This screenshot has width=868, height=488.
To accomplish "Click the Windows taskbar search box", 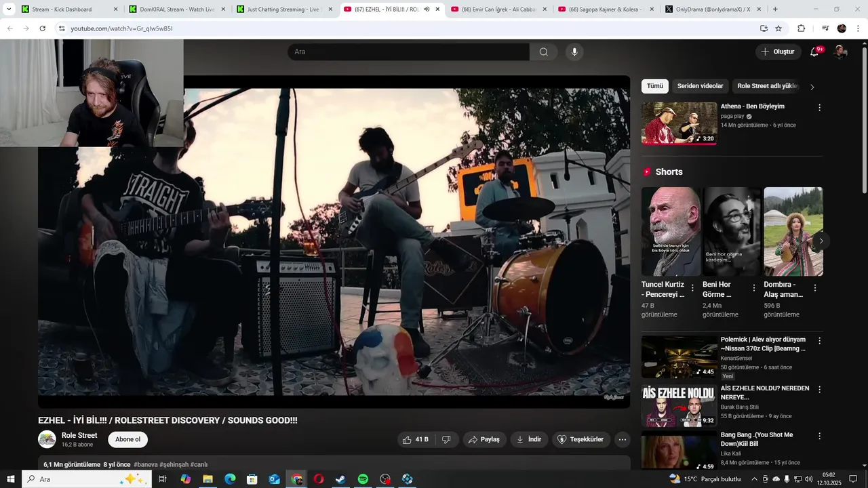I will [87, 479].
